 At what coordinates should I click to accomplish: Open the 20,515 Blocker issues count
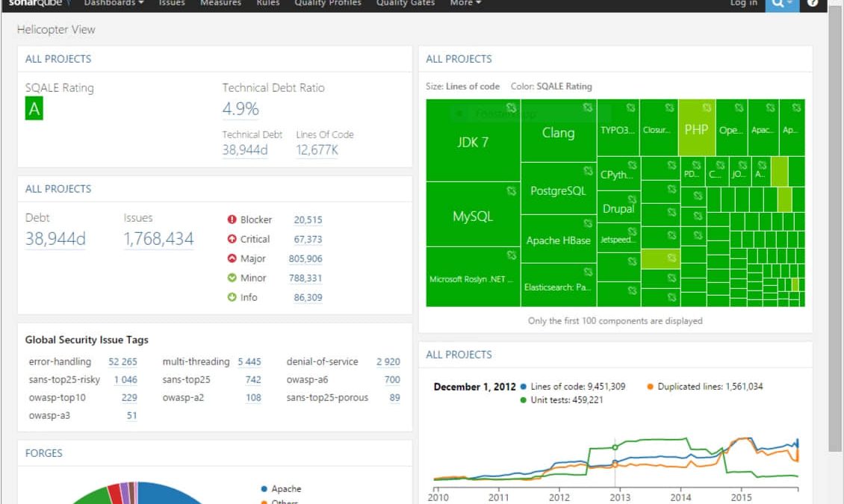click(x=308, y=220)
